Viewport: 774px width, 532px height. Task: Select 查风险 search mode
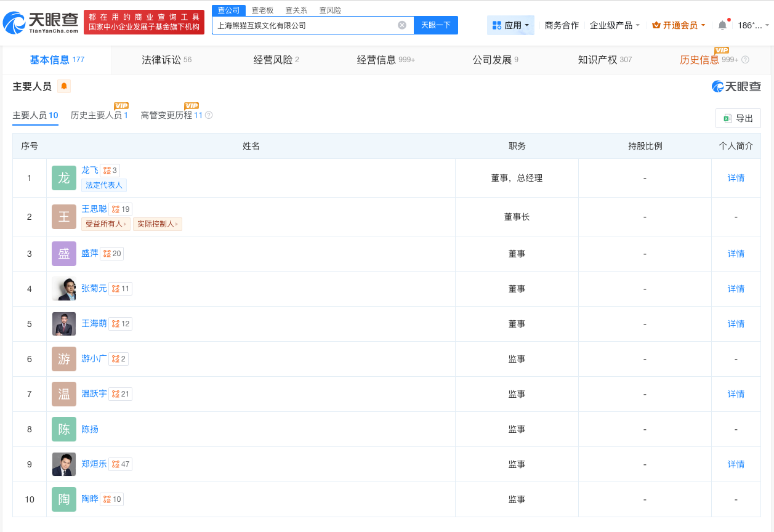click(x=330, y=10)
